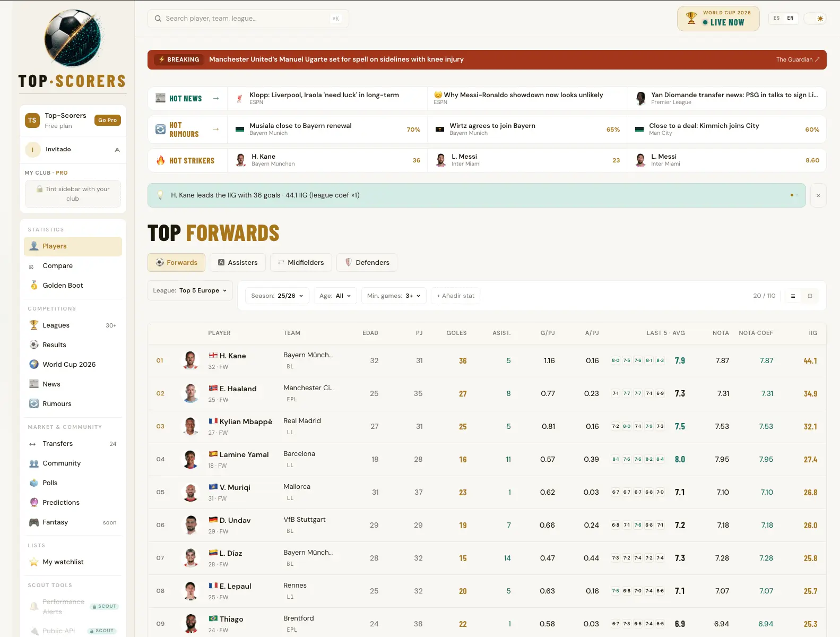Click the Go Pro button
840x637 pixels.
(107, 120)
